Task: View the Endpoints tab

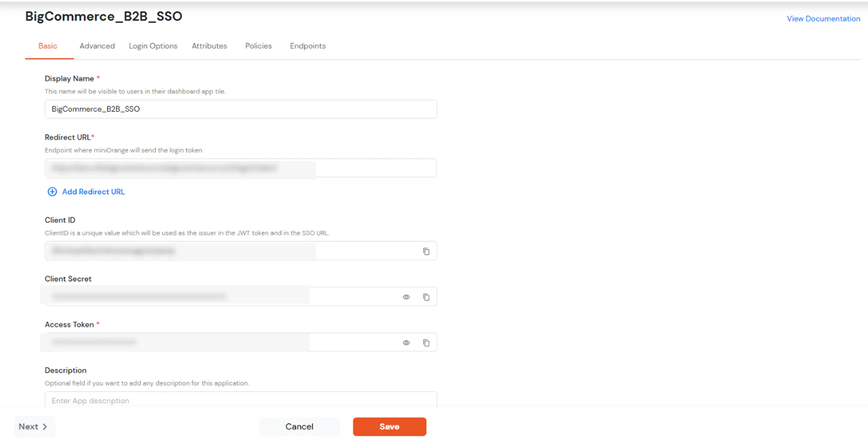Action: click(308, 46)
